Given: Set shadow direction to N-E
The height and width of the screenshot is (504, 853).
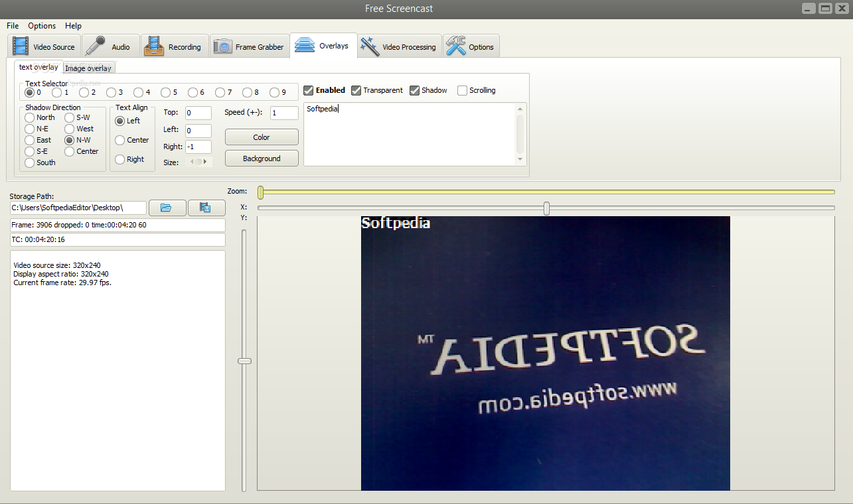Looking at the screenshot, I should [30, 129].
